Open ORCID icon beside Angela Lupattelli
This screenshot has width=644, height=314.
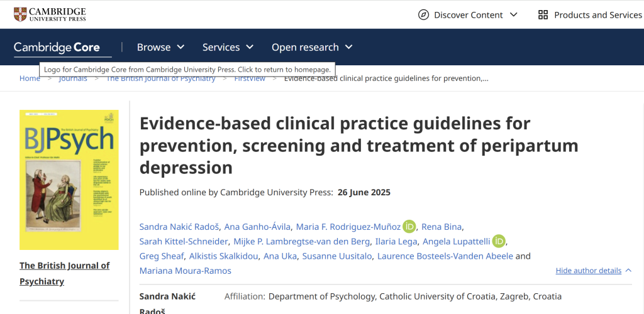(x=499, y=241)
